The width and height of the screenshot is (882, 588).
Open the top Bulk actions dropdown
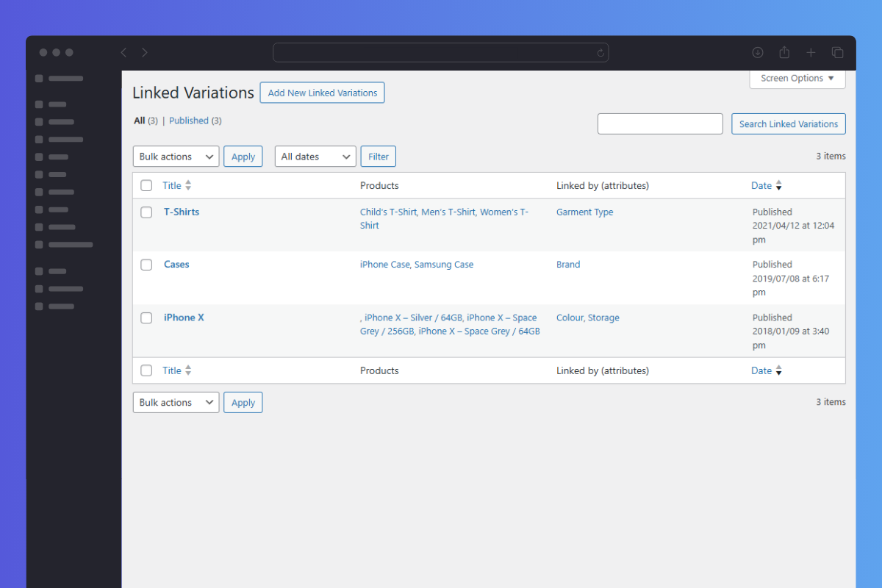176,157
